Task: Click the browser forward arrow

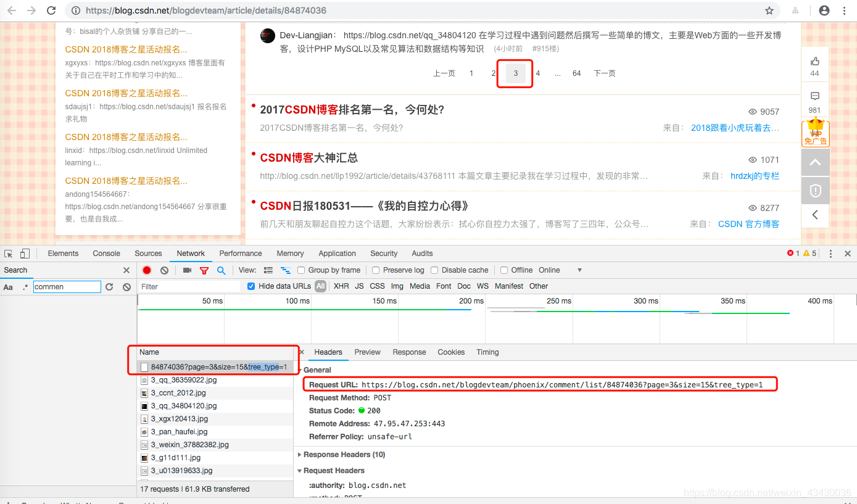Action: point(31,10)
